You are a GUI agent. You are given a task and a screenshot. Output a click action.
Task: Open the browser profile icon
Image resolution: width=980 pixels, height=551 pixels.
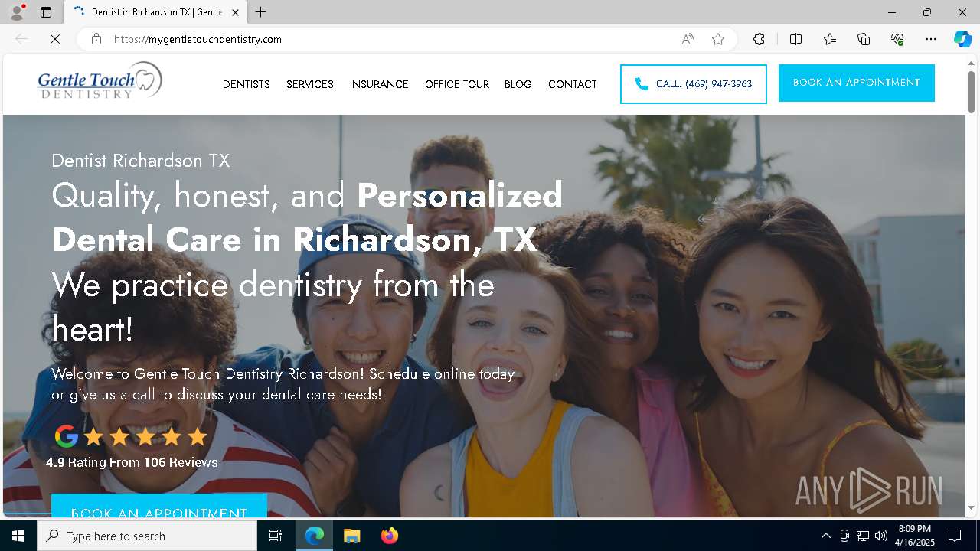(17, 12)
